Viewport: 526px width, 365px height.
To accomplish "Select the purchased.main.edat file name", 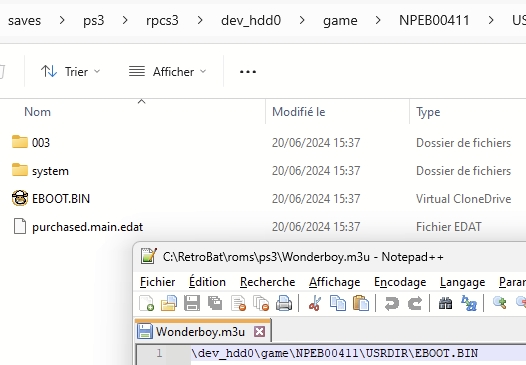I will [x=88, y=227].
